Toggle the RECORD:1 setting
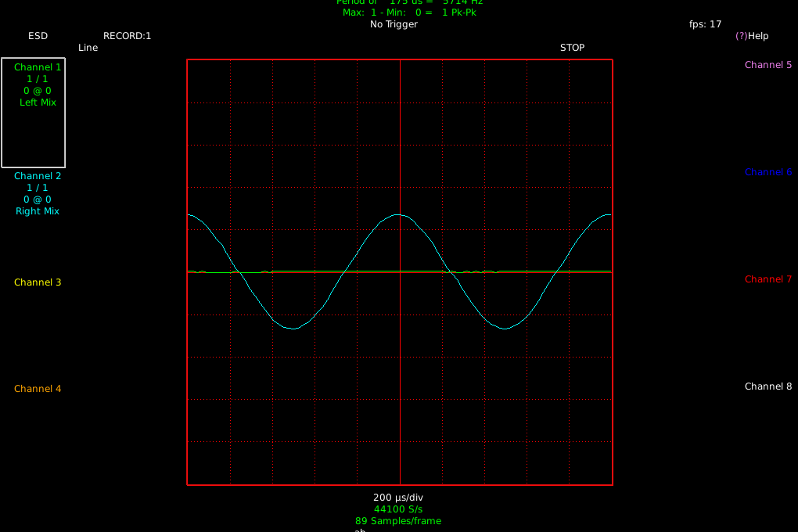The height and width of the screenshot is (532, 798). pyautogui.click(x=128, y=36)
